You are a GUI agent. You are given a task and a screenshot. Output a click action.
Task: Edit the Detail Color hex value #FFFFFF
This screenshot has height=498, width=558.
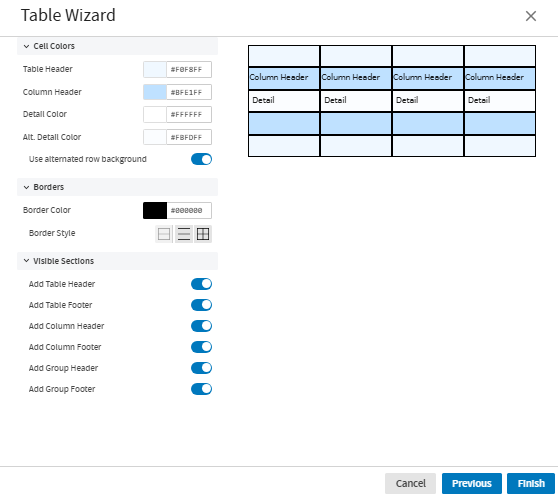point(189,114)
